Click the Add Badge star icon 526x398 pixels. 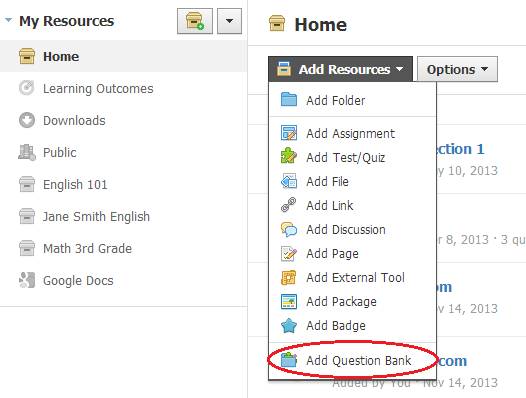point(289,326)
